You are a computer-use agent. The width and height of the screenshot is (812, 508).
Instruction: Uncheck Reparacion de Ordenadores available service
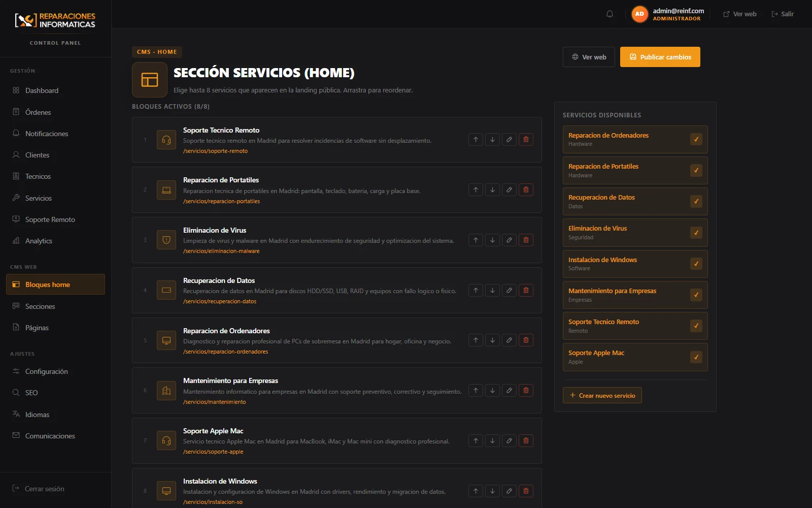pyautogui.click(x=696, y=139)
